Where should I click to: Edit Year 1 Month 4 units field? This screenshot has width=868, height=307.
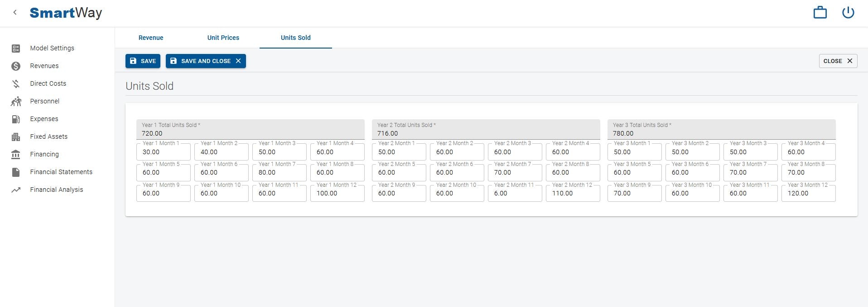point(338,152)
